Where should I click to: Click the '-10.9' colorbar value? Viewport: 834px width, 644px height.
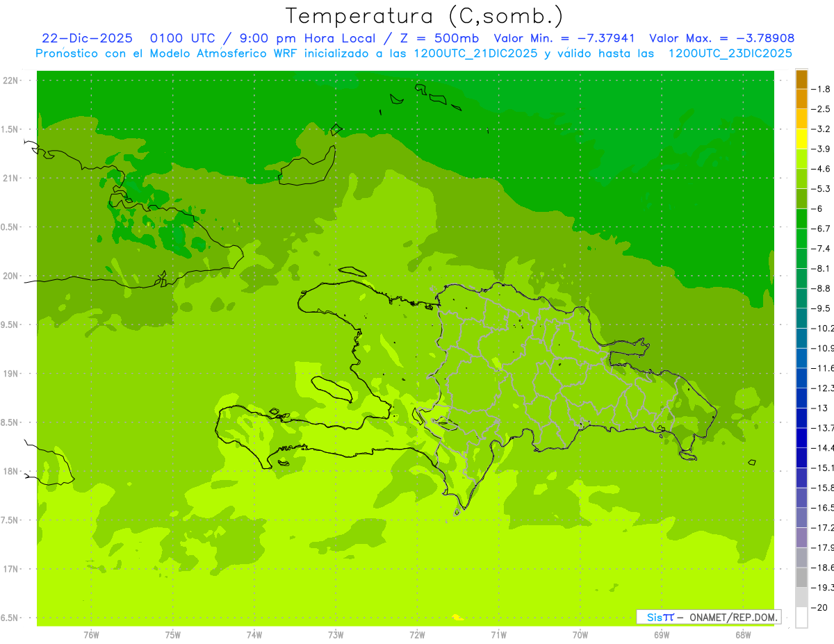pyautogui.click(x=822, y=348)
